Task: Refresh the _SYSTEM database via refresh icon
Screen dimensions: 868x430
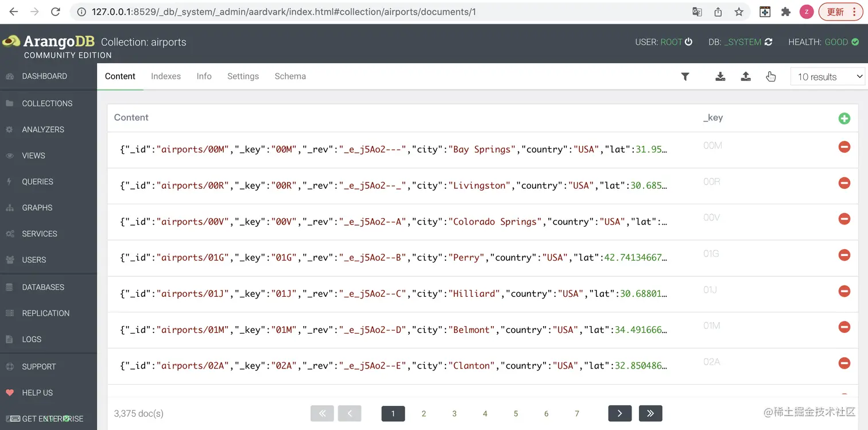Action: point(768,41)
